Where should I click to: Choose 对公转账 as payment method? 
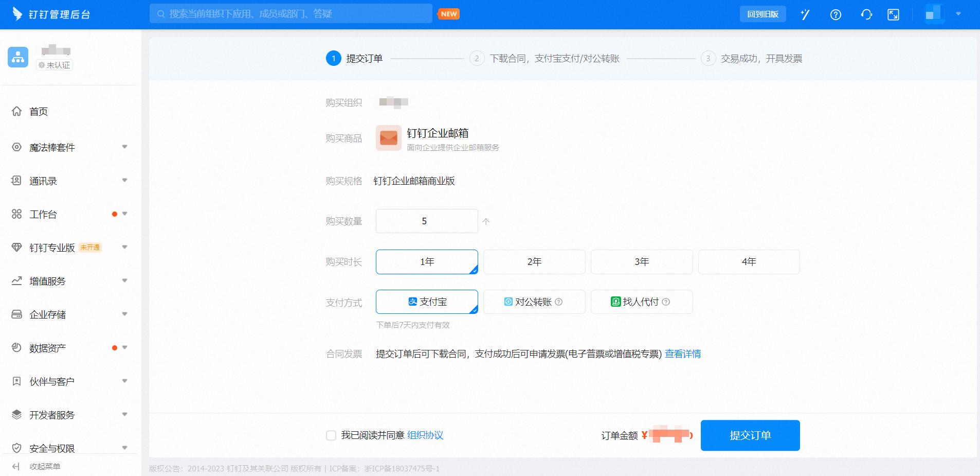(x=534, y=302)
